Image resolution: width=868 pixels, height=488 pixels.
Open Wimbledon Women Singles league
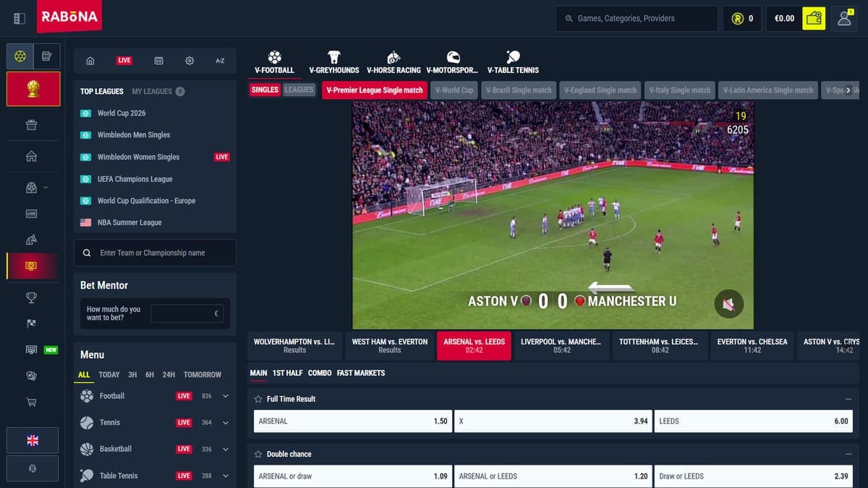tap(138, 157)
